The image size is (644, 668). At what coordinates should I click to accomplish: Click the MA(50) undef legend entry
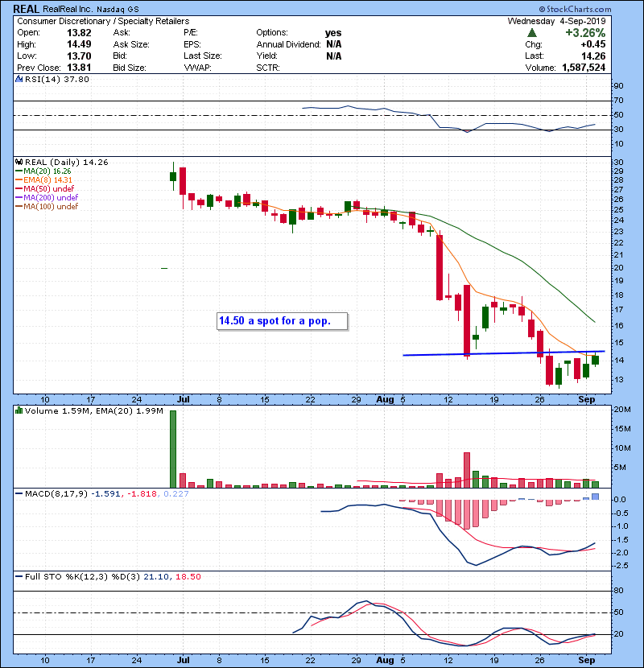pos(45,188)
